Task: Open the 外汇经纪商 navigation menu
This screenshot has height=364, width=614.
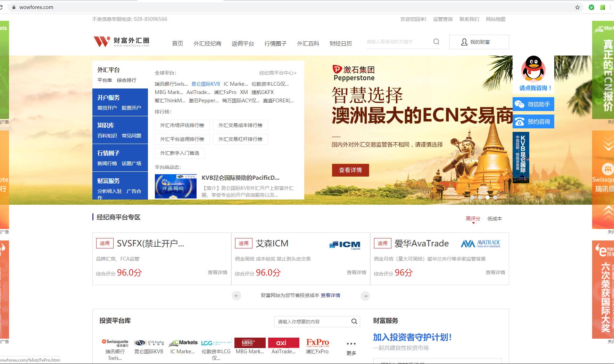Action: pos(207,43)
